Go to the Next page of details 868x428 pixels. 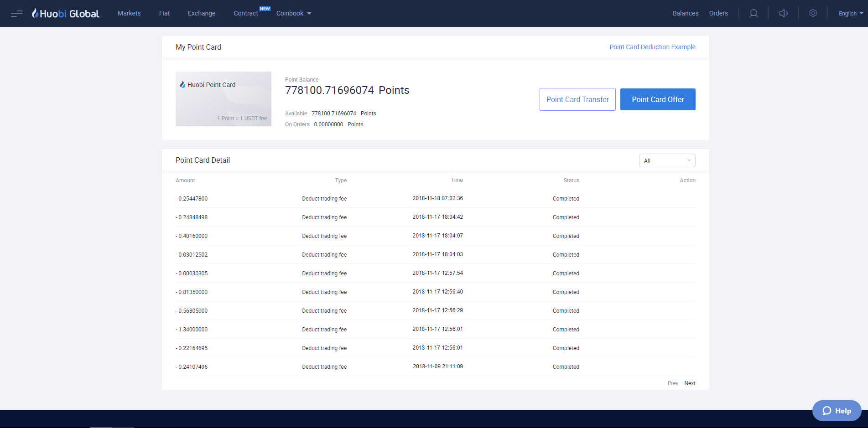tap(690, 383)
